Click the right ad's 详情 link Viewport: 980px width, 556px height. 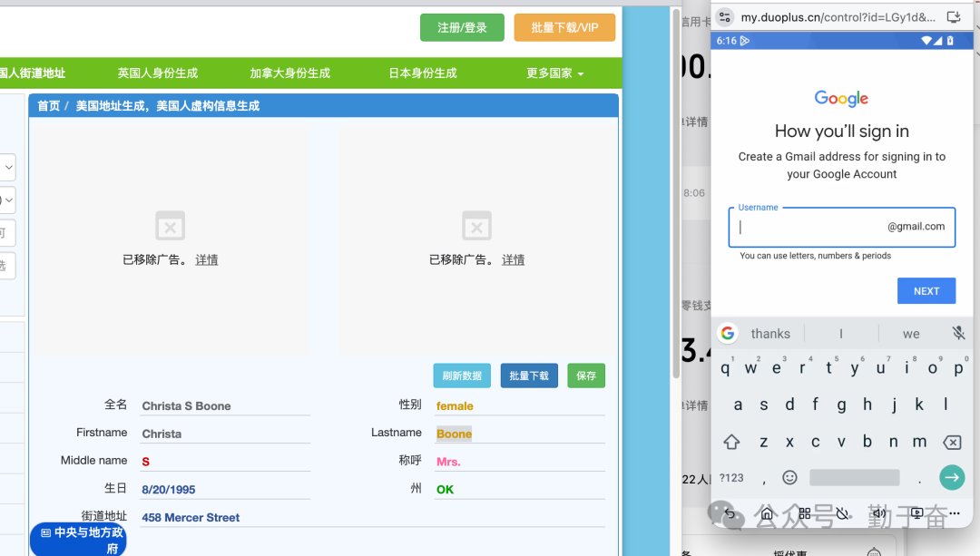513,260
